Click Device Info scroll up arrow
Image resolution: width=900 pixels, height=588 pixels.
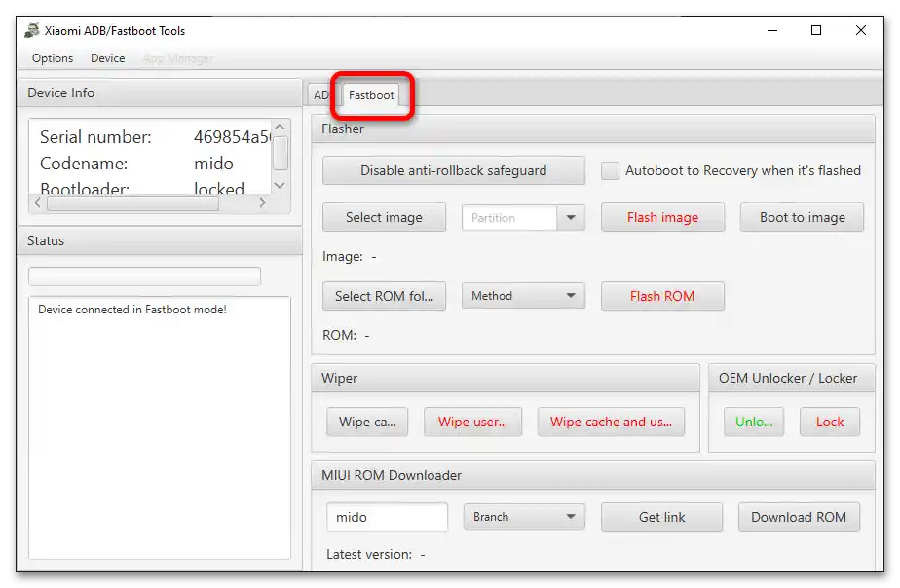coord(280,127)
